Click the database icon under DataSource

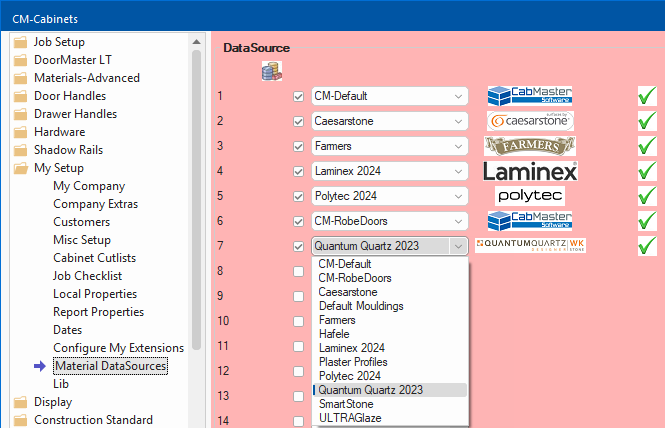[x=271, y=71]
